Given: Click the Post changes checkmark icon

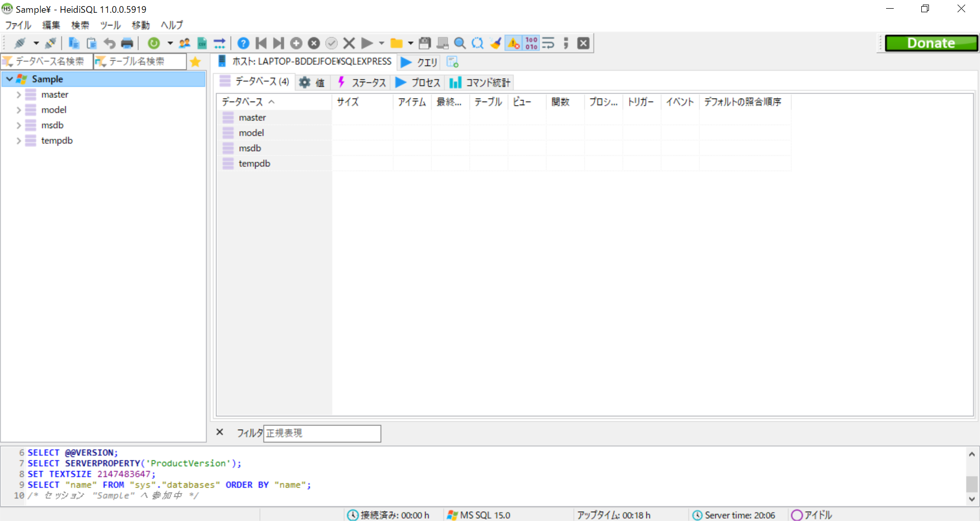Looking at the screenshot, I should [x=331, y=43].
